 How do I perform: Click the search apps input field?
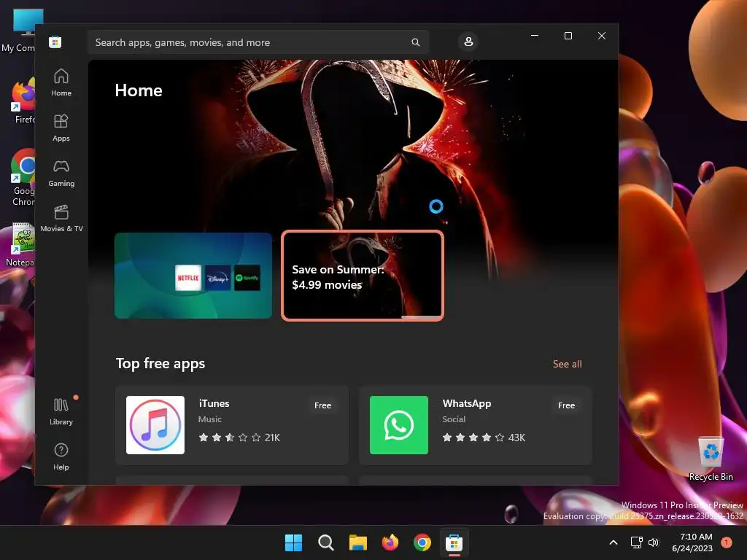pos(258,42)
